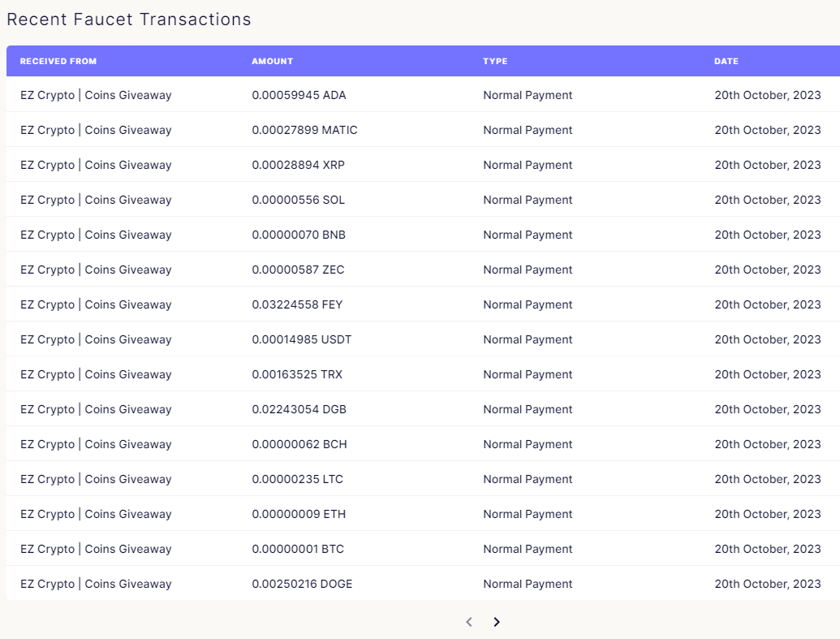Click Normal Payment in the MATIC row

coord(528,130)
